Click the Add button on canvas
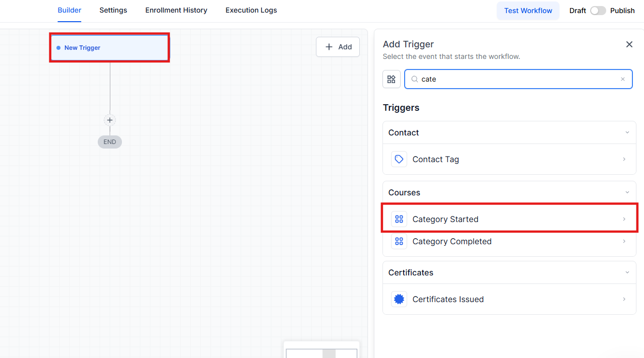 (x=338, y=47)
